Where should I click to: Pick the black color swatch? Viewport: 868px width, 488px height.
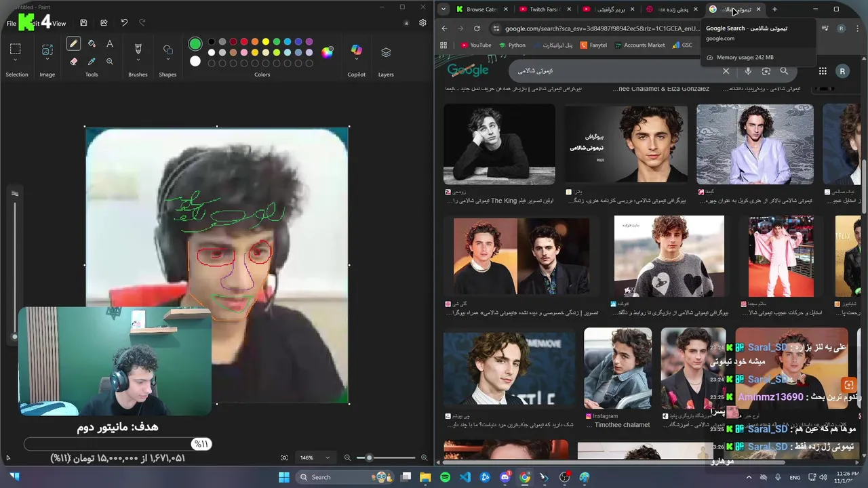pos(212,42)
